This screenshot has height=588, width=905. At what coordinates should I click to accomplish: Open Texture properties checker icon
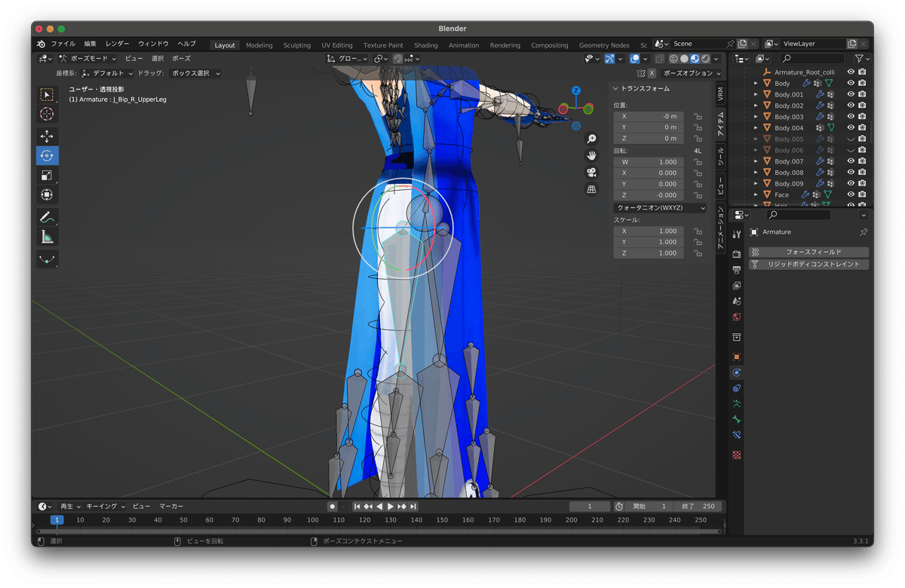point(737,455)
